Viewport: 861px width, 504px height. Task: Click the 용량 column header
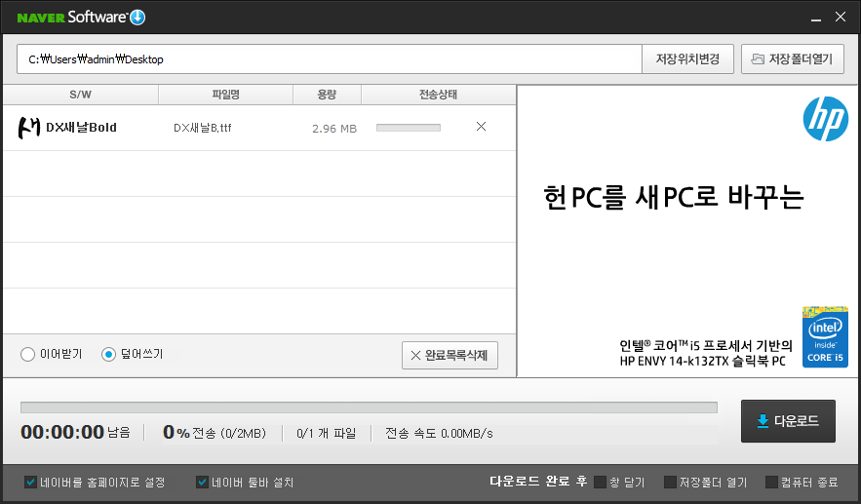coord(327,95)
